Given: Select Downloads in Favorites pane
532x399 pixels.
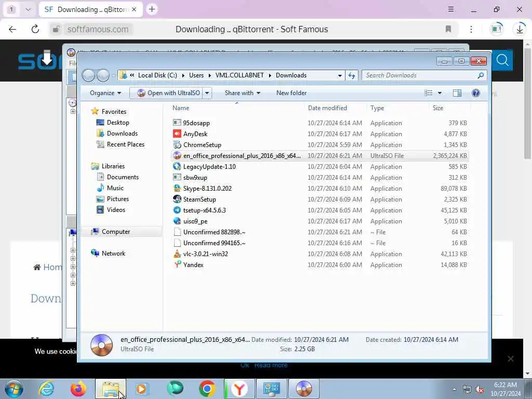Looking at the screenshot, I should click(x=122, y=134).
